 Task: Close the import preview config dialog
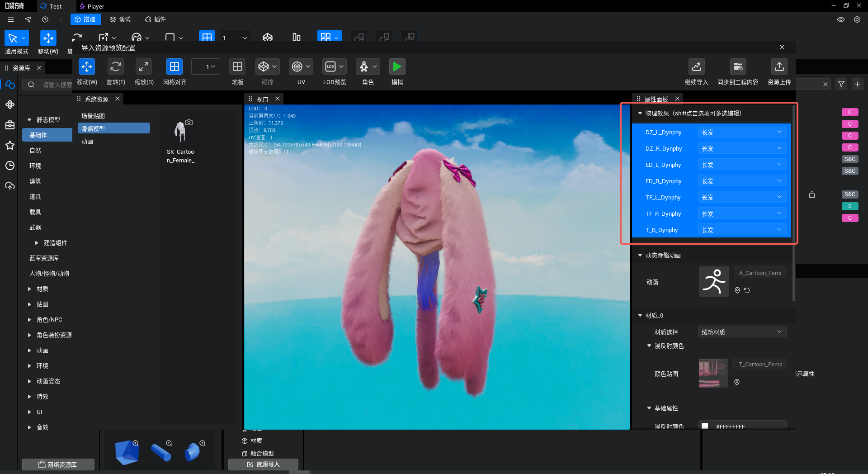782,47
